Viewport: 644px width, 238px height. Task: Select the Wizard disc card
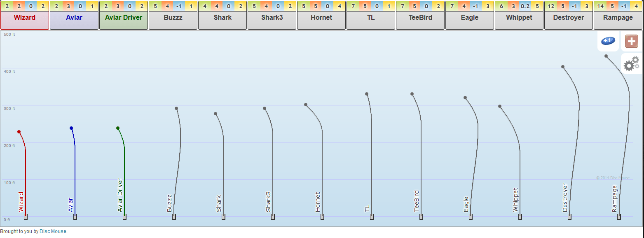[24, 18]
